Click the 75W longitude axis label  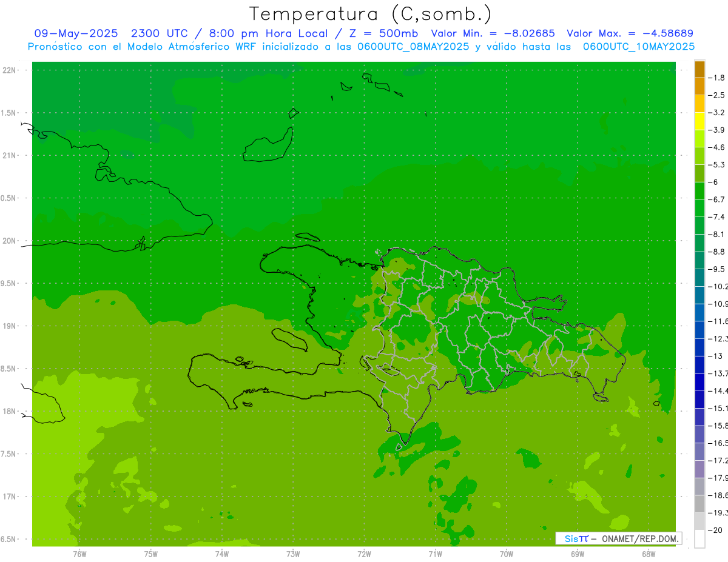coord(151,554)
